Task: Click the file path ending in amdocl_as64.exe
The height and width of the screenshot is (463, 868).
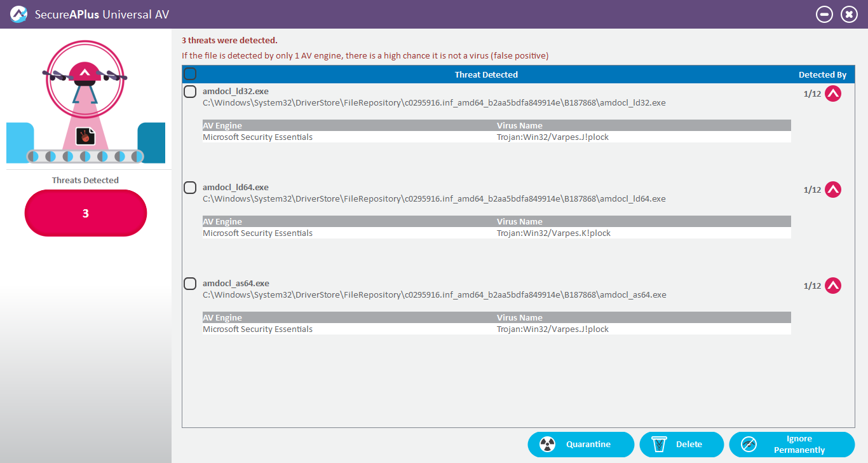Action: [x=435, y=294]
